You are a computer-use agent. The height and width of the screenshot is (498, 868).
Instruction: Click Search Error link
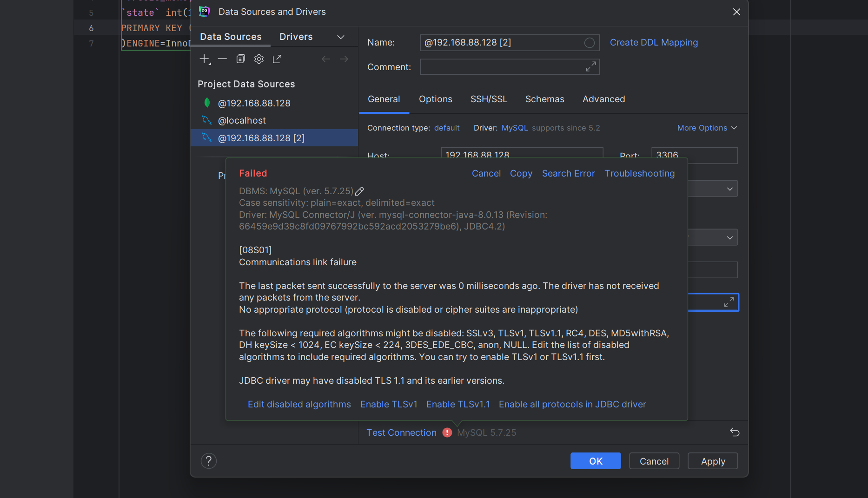(x=569, y=173)
